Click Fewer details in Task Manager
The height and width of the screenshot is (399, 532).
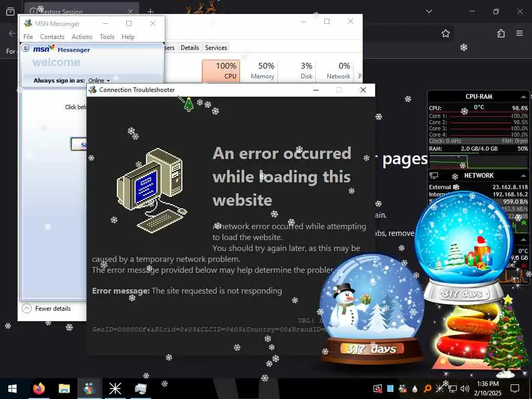point(46,309)
